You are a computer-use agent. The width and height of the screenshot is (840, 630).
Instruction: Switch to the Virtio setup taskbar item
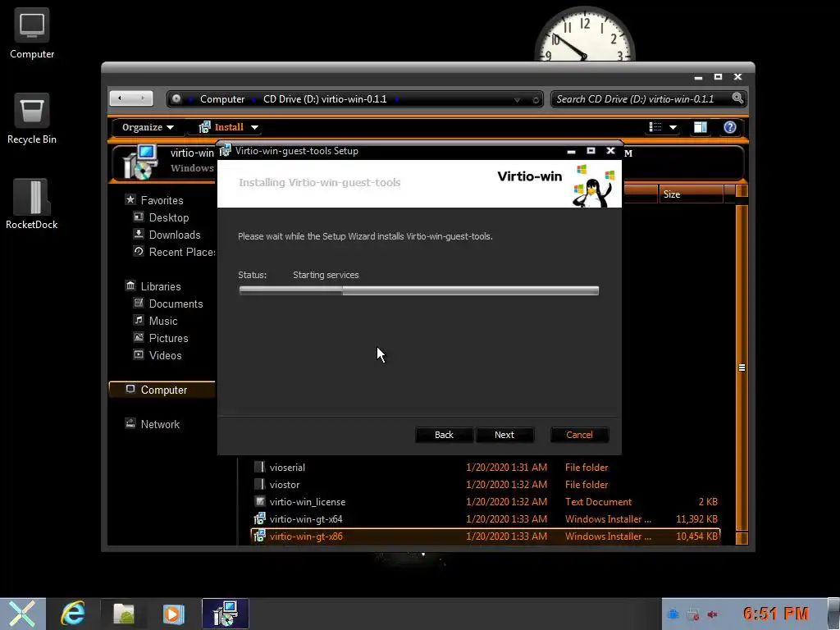click(x=225, y=614)
